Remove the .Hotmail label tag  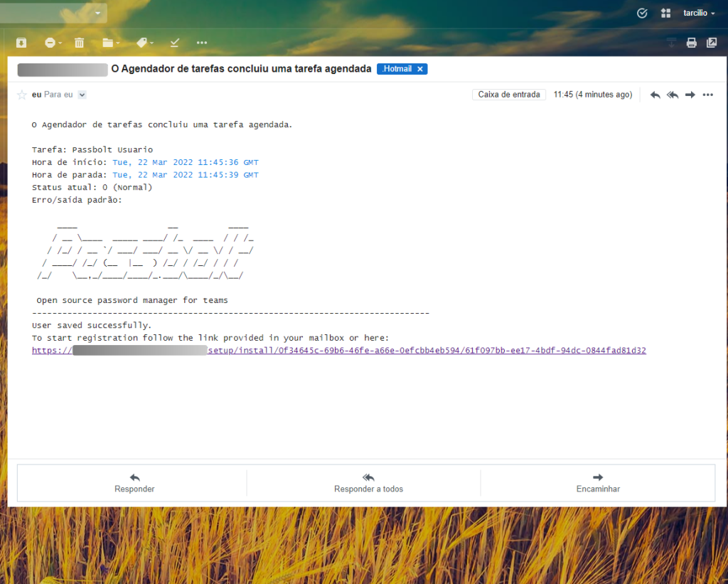tap(420, 69)
